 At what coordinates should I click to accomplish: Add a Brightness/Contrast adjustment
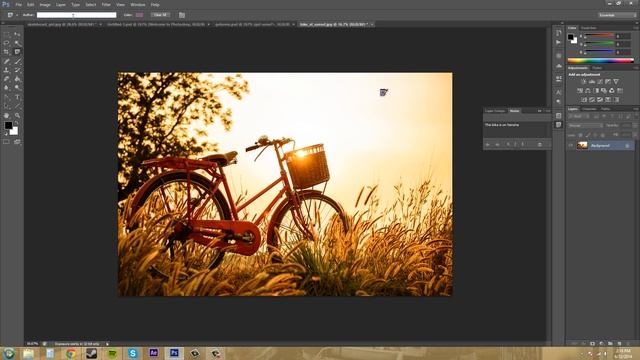pyautogui.click(x=584, y=82)
